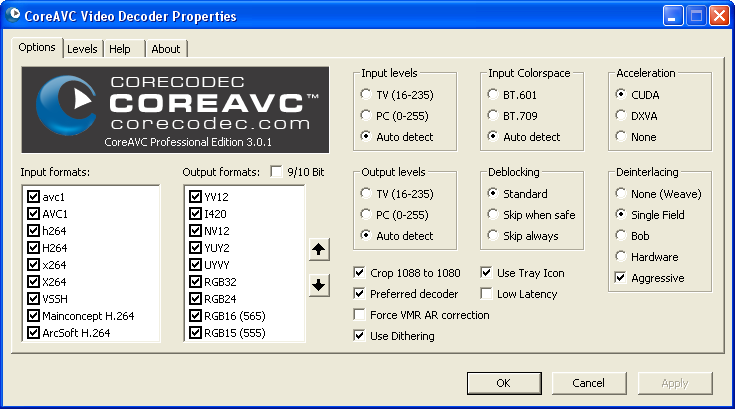735x409 pixels.
Task: Select Hardware deinterlacing
Action: [x=621, y=257]
